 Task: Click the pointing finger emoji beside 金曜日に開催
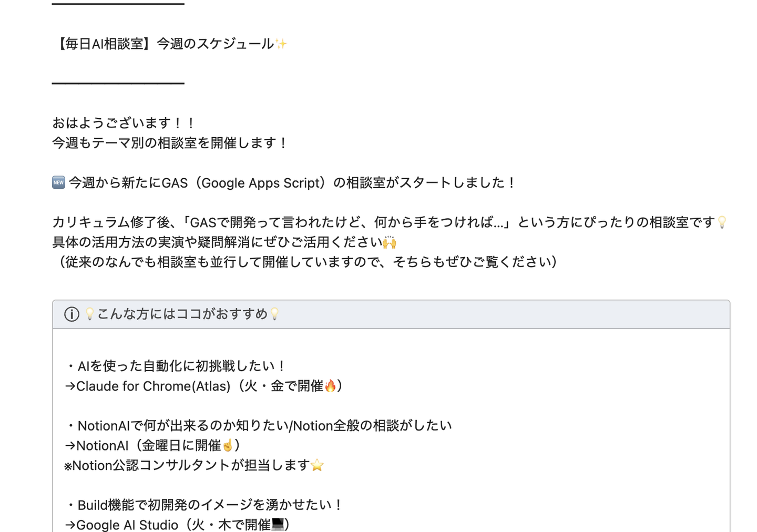point(228,446)
